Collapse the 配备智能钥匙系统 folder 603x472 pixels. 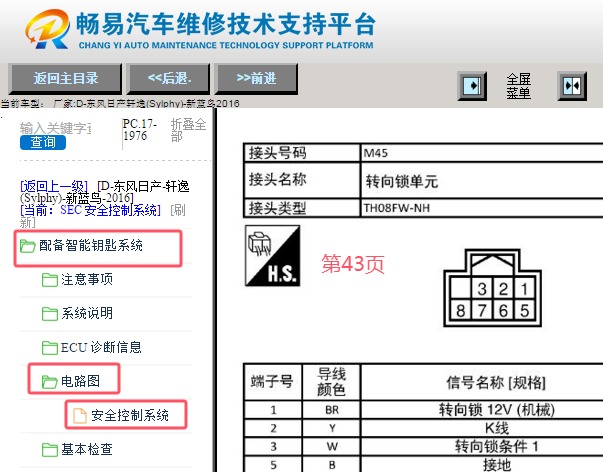(x=91, y=245)
